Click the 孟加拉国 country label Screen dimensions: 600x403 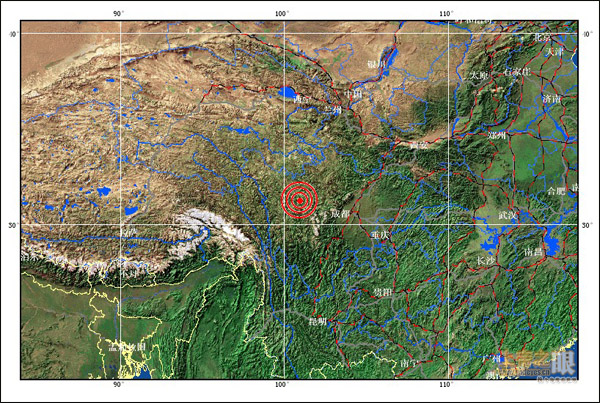coord(128,347)
